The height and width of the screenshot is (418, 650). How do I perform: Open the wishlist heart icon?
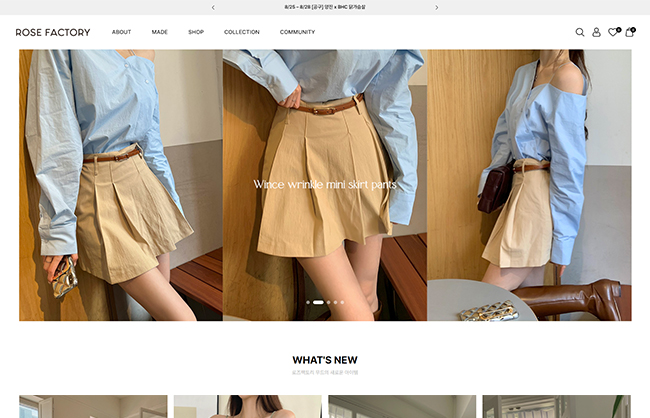pyautogui.click(x=613, y=32)
